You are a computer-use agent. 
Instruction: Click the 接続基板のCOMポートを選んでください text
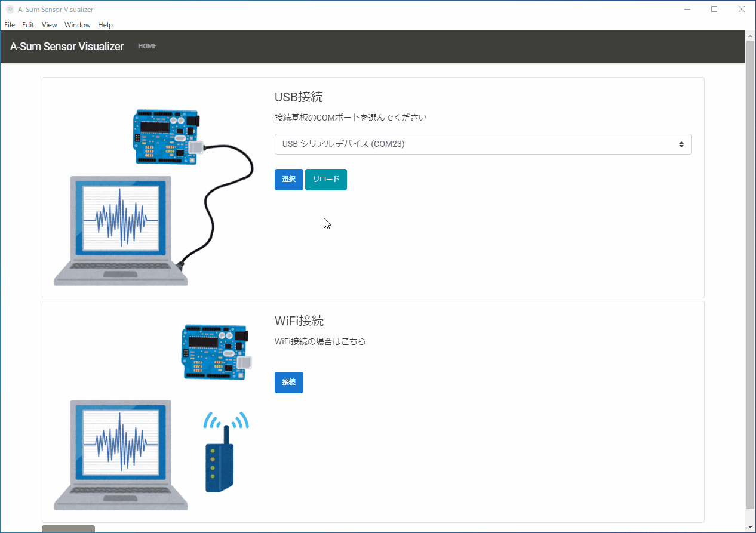(351, 118)
